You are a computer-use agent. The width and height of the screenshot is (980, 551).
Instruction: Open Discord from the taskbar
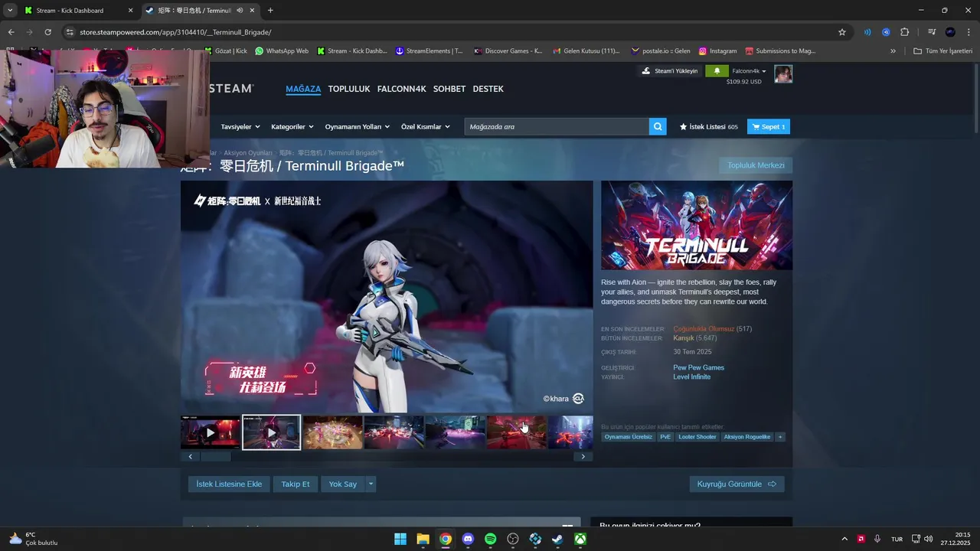(468, 539)
